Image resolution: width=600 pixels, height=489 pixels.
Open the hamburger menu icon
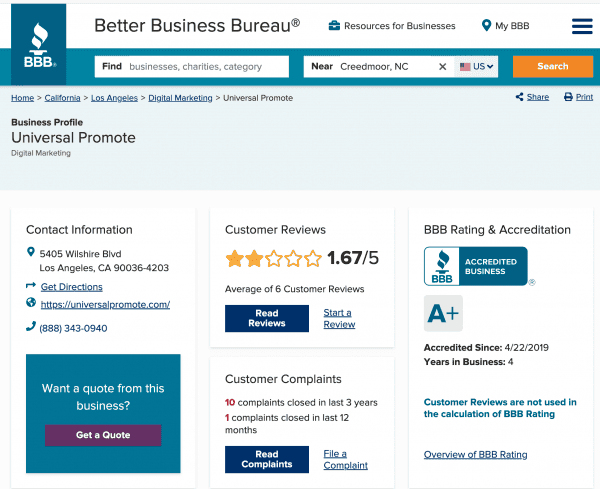[x=582, y=26]
